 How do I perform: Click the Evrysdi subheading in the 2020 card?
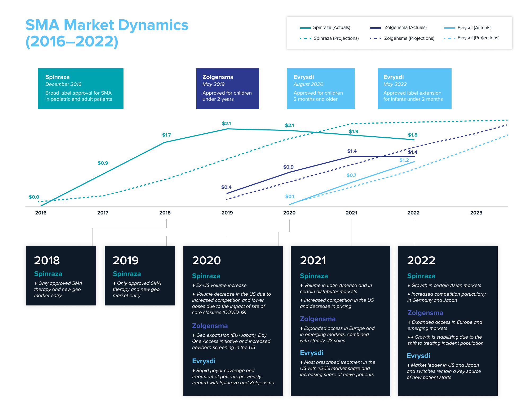pos(204,361)
